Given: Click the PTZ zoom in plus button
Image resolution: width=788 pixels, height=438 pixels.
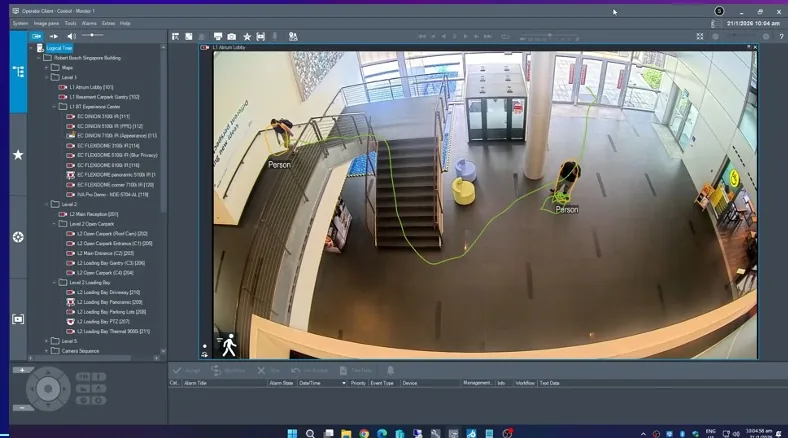Looking at the screenshot, I should pyautogui.click(x=22, y=370).
